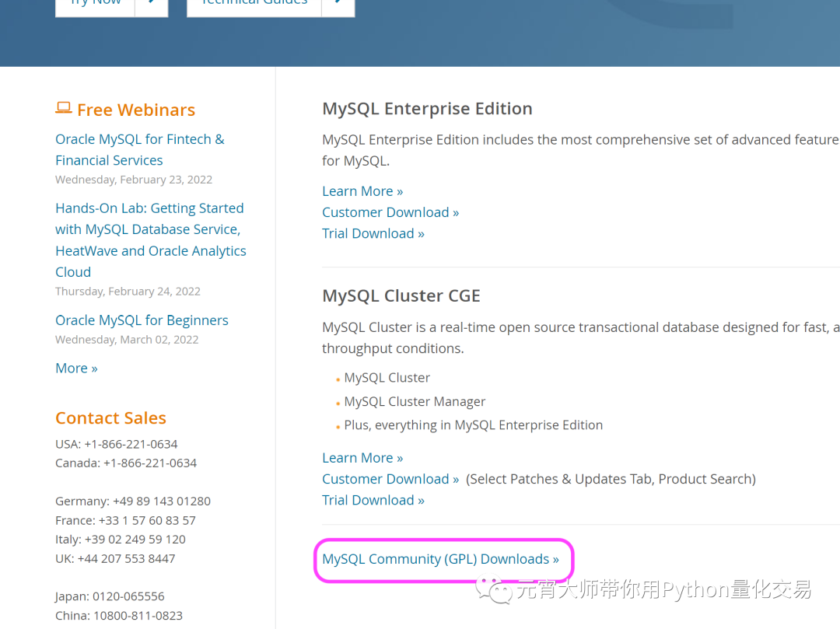Click the date Thursday, February 24, 2022

click(128, 292)
